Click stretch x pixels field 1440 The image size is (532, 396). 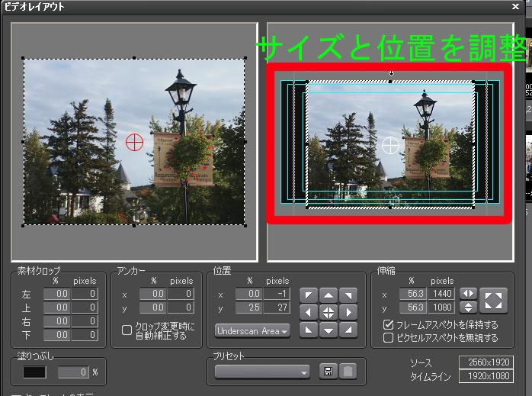441,294
